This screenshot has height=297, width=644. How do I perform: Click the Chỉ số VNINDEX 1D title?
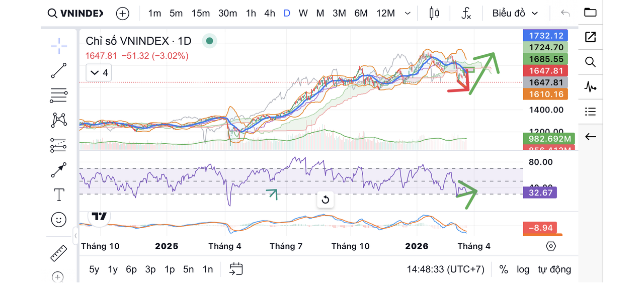click(x=138, y=41)
